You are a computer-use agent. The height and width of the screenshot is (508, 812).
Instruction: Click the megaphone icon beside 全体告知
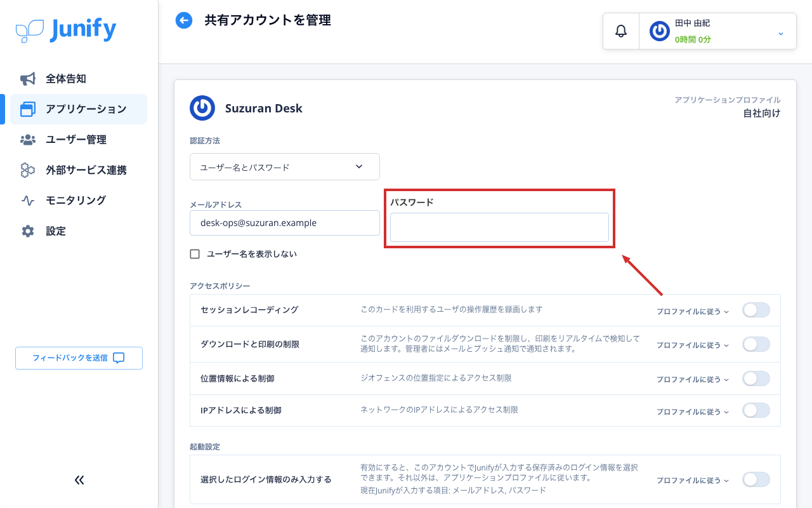pyautogui.click(x=28, y=79)
